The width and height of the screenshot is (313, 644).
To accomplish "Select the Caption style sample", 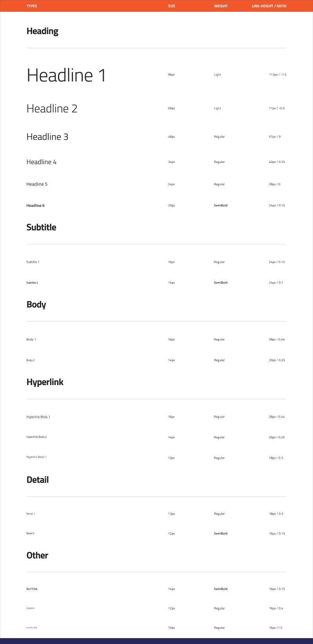I will click(30, 608).
